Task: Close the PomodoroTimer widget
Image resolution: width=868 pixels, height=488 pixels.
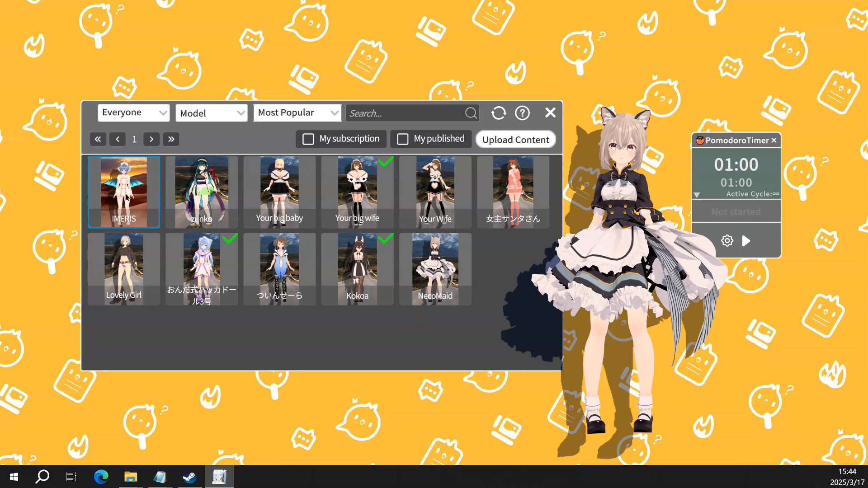Action: (774, 141)
